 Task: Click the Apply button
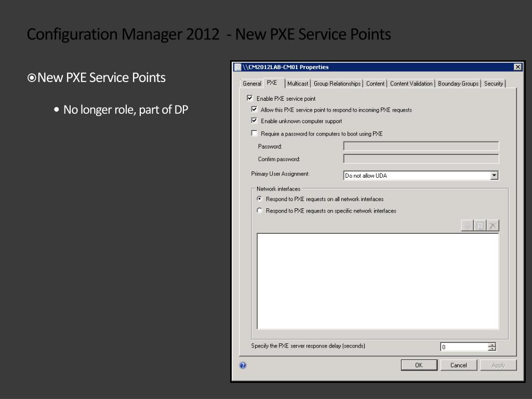point(498,365)
